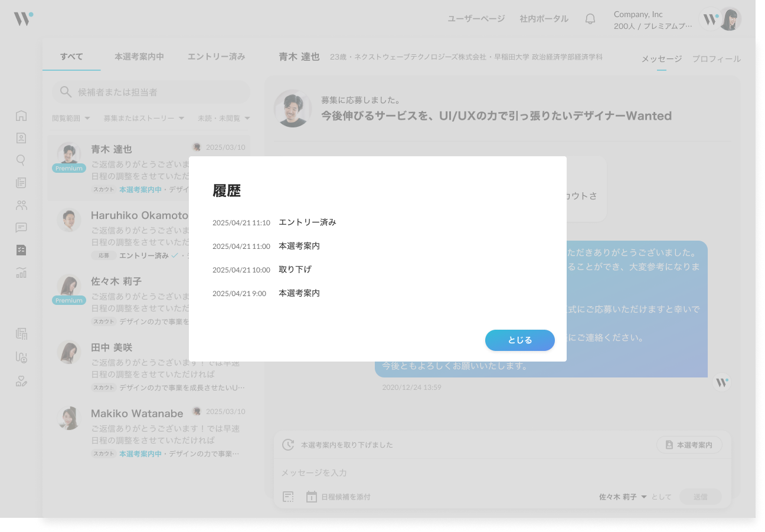
Task: Expand the 閲覧範囲 filter dropdown
Action: [x=71, y=118]
